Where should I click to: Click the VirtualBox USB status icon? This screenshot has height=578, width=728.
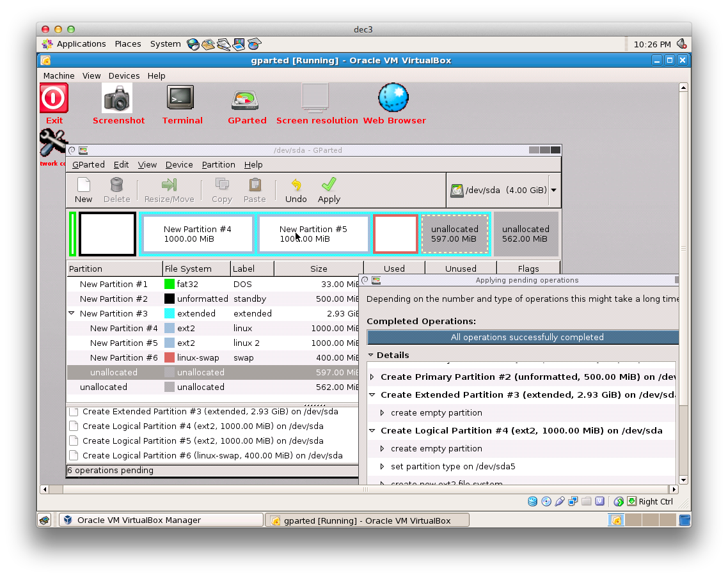coord(560,501)
